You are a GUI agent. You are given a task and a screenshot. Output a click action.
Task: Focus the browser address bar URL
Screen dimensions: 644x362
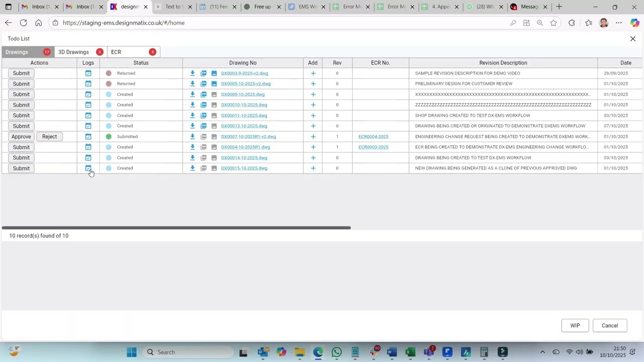tap(123, 23)
